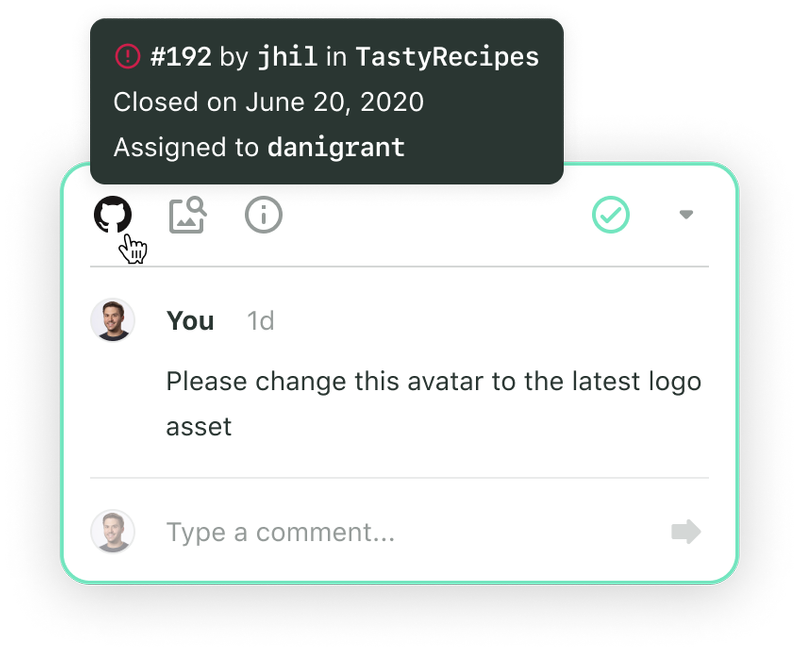This screenshot has width=800, height=653.
Task: Click the GitHub issue icon
Action: (113, 214)
